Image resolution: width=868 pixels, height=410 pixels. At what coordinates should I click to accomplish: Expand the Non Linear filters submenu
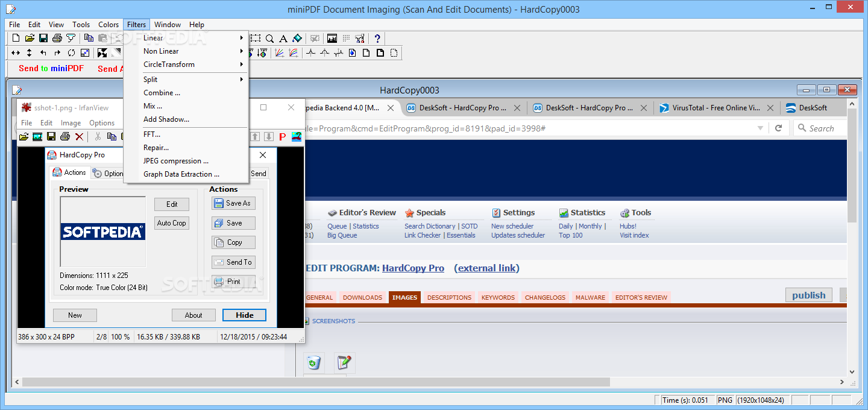(x=186, y=51)
